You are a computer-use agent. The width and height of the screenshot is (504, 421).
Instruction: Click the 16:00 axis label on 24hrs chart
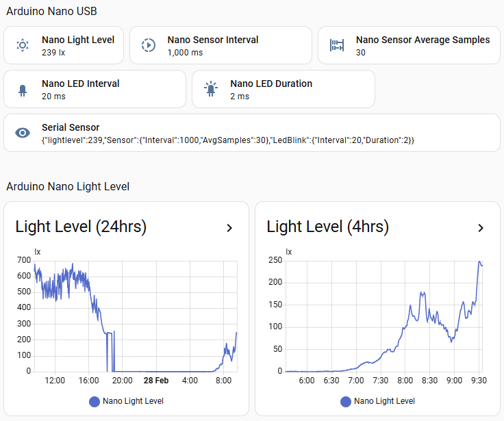(x=89, y=381)
